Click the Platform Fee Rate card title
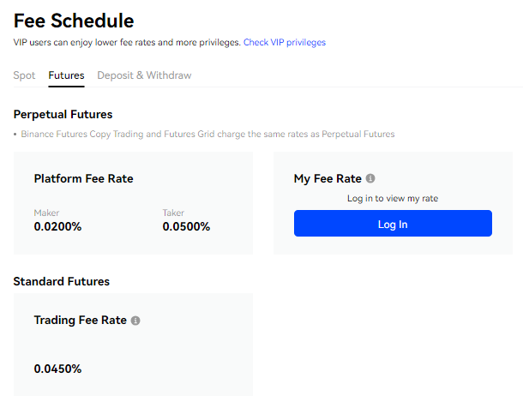The width and height of the screenshot is (523, 420). click(83, 179)
